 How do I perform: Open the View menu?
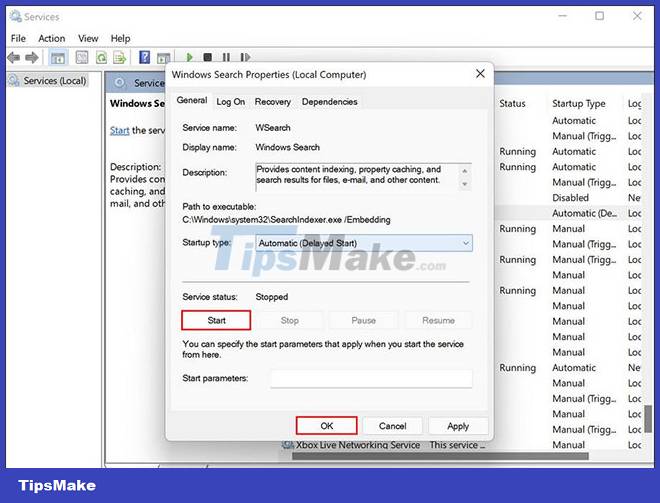(88, 38)
